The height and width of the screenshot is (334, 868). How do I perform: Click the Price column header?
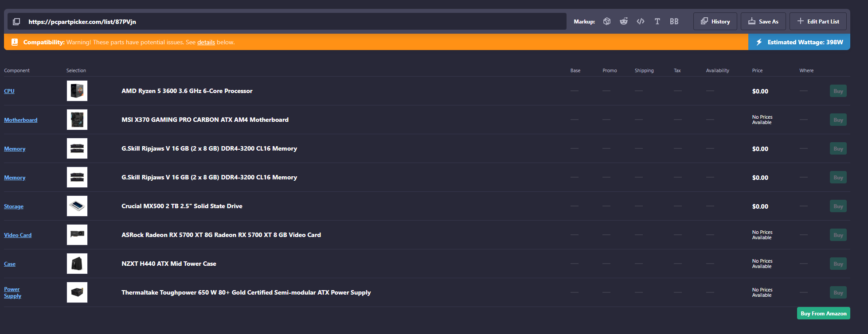(x=758, y=70)
